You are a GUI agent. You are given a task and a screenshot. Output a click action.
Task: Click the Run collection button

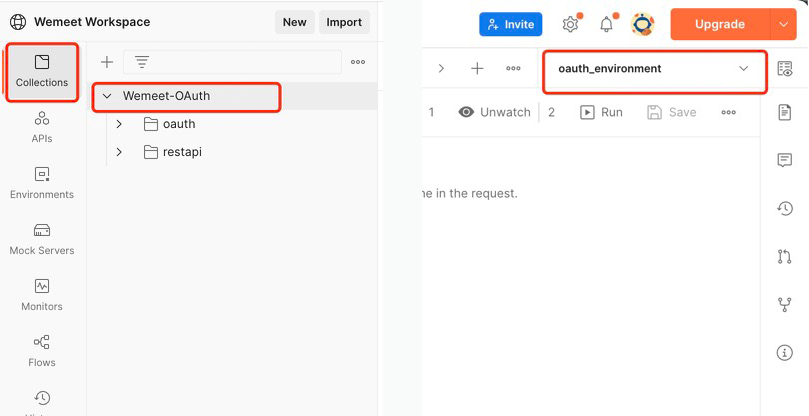click(601, 112)
